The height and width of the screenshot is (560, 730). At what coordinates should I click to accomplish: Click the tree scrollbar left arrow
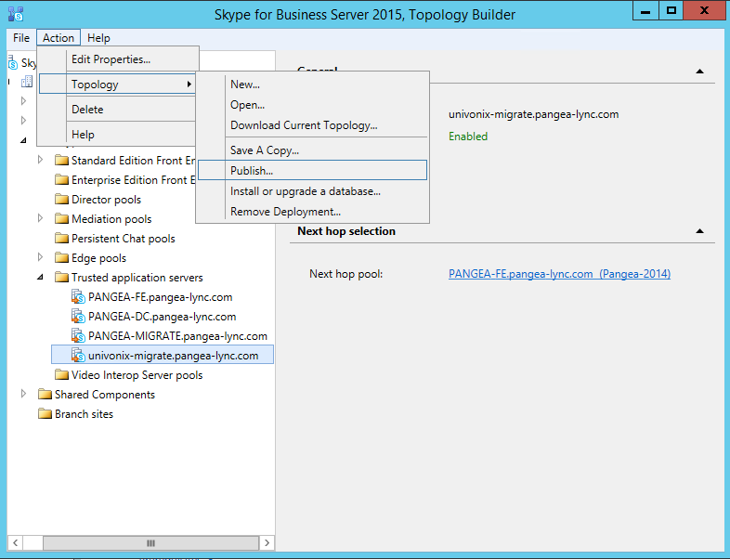tap(16, 542)
